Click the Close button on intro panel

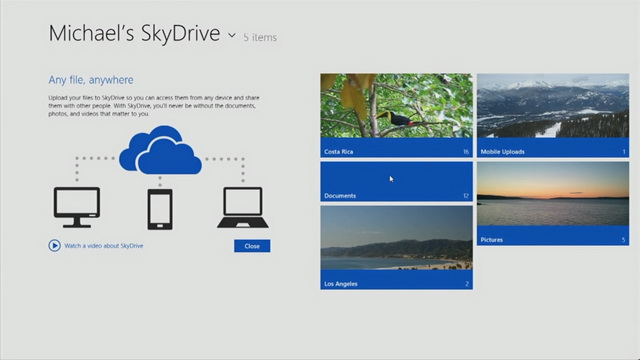252,246
